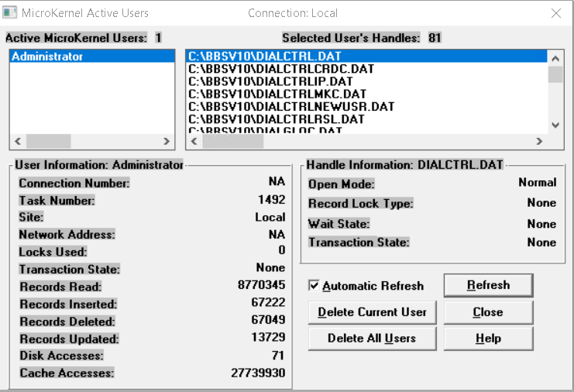Choose DIALCTRLIP.DAT in the handles list
The width and height of the screenshot is (574, 392).
[x=270, y=81]
